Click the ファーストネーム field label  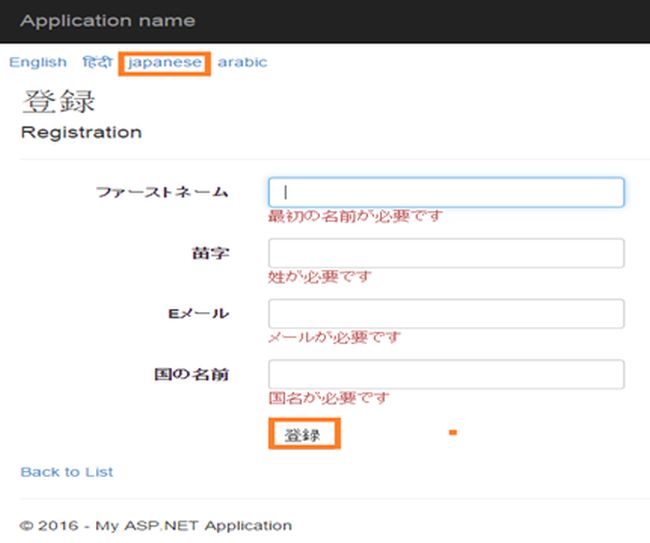(x=162, y=192)
